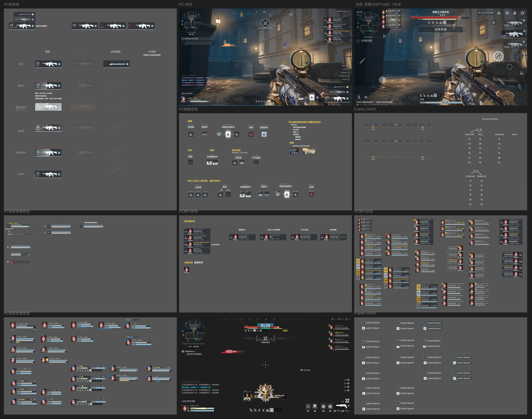Select the melee weapon icon under 近战武器
This screenshot has height=419, width=532.
117,64
